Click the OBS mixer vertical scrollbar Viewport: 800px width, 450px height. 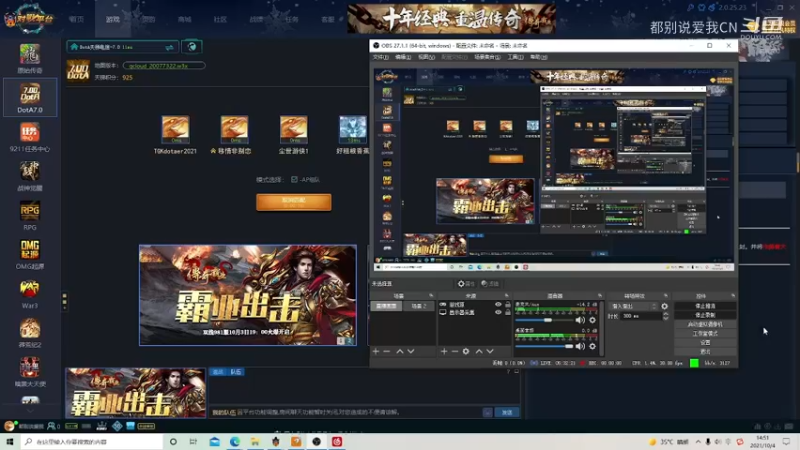[602, 328]
